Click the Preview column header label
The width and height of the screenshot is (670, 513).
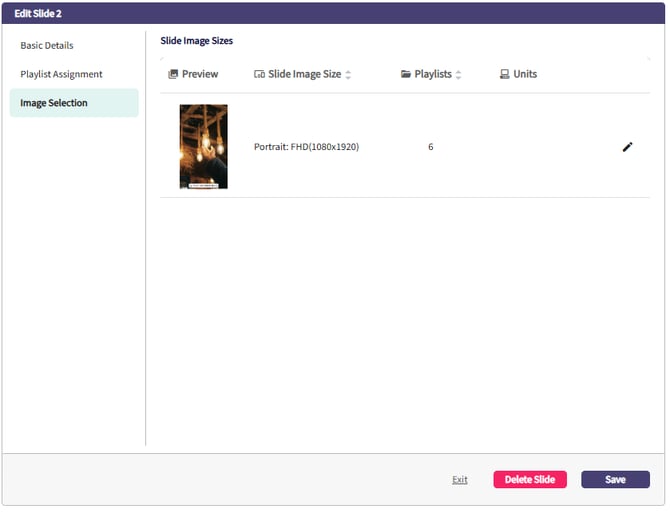click(x=201, y=75)
